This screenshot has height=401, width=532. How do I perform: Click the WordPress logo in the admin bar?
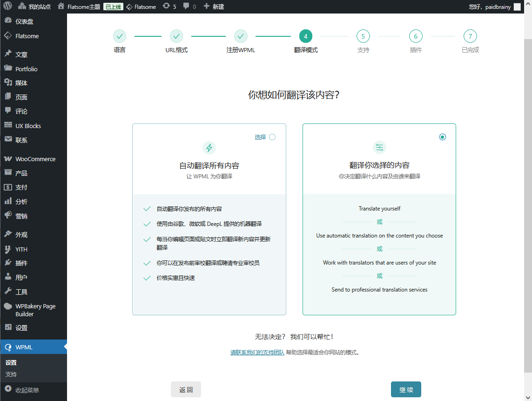click(7, 6)
